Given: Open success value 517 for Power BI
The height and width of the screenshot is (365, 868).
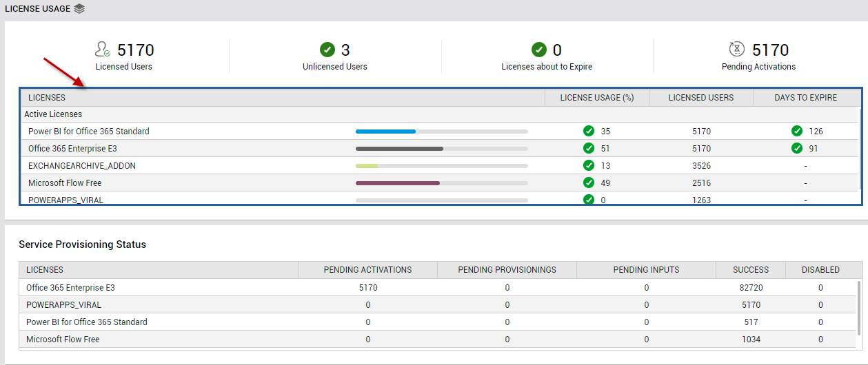Looking at the screenshot, I should coord(751,322).
